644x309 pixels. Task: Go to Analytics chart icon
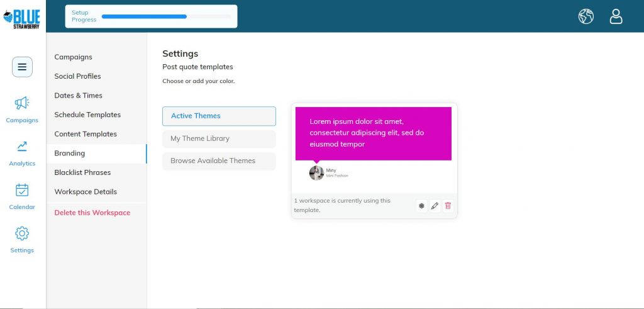click(22, 146)
